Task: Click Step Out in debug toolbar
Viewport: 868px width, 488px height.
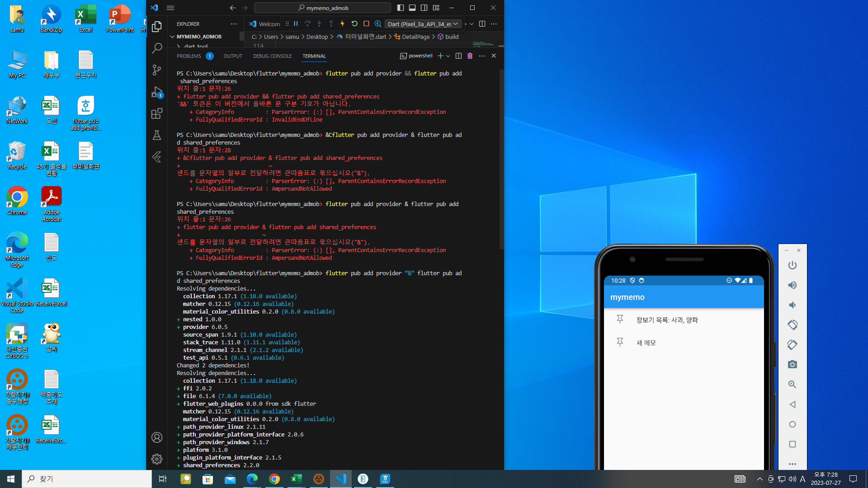Action: [331, 23]
